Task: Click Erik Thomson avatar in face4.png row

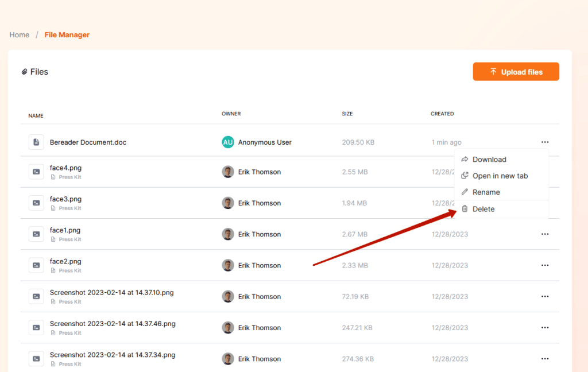Action: (227, 172)
